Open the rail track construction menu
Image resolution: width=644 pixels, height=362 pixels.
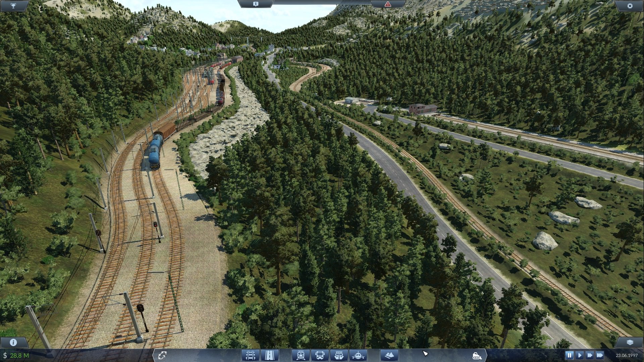(x=251, y=355)
